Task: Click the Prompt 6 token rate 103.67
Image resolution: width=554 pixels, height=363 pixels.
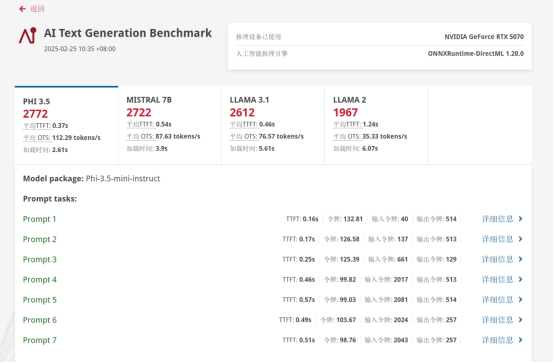Action: click(x=346, y=320)
